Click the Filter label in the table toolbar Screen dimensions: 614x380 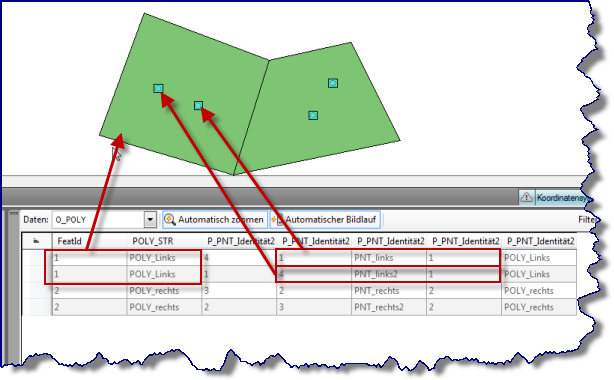pos(587,219)
